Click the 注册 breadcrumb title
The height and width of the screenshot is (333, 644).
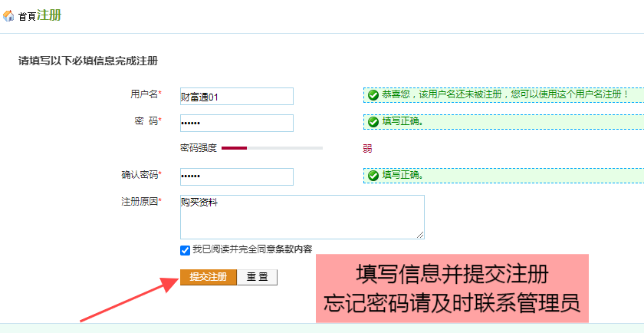(x=49, y=15)
